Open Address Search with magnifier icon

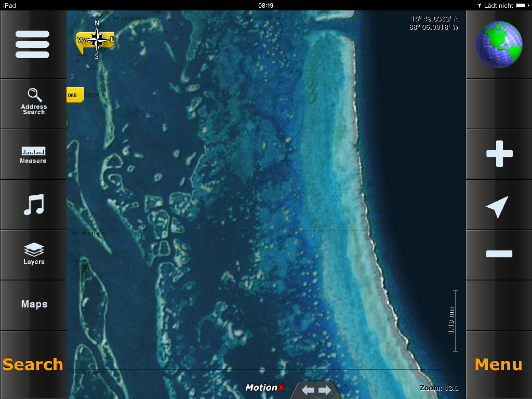(x=33, y=102)
